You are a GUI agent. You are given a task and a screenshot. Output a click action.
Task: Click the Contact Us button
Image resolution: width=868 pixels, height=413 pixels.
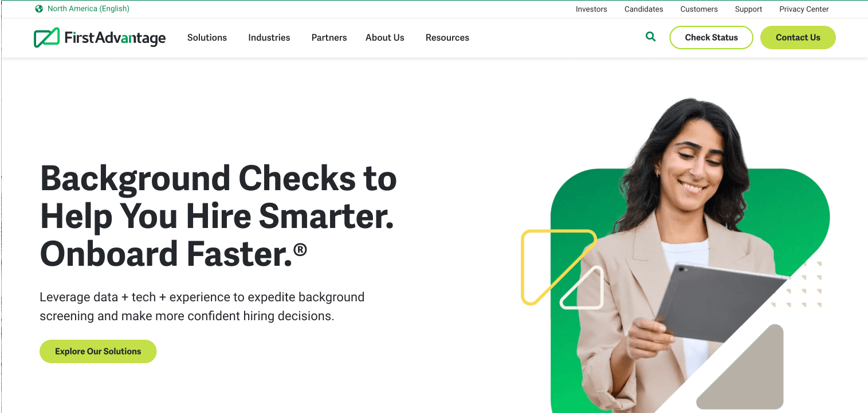(798, 37)
